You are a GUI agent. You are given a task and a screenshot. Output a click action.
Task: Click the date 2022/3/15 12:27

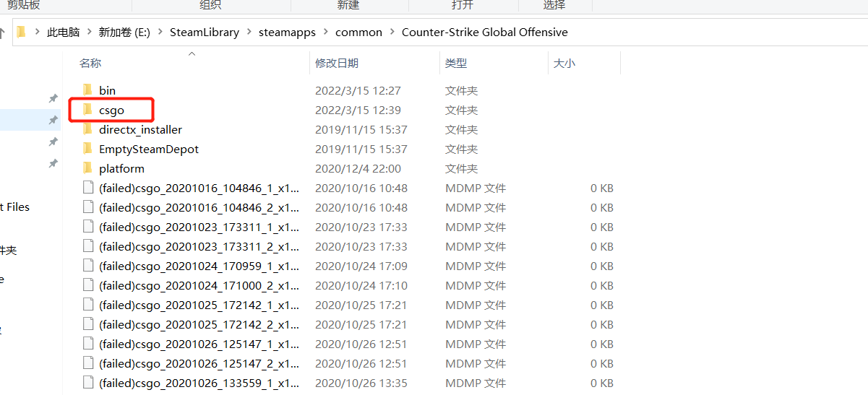(x=358, y=90)
